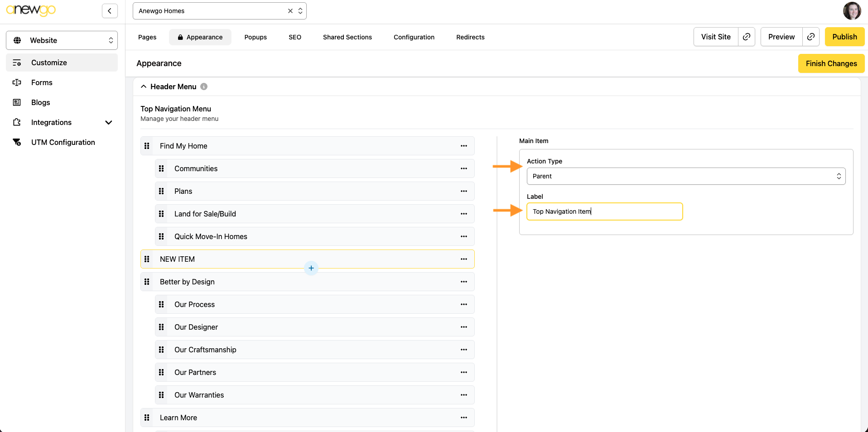Select the Better by Design menu item

[187, 282]
